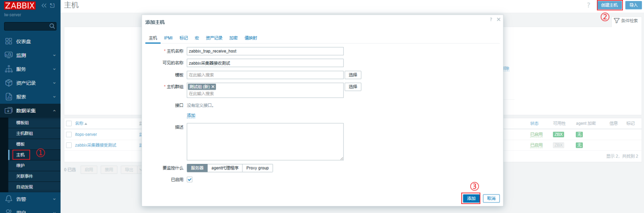Click the 资产记录 inventory icon

pos(9,83)
